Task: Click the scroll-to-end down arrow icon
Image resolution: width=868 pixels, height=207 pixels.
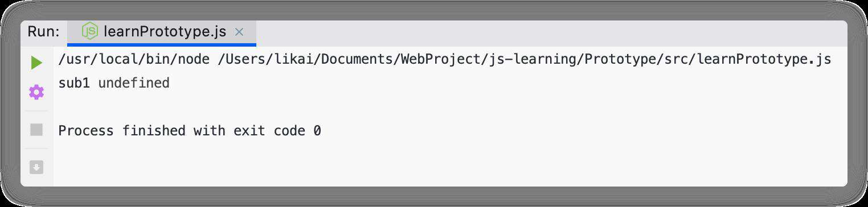Action: [36, 167]
